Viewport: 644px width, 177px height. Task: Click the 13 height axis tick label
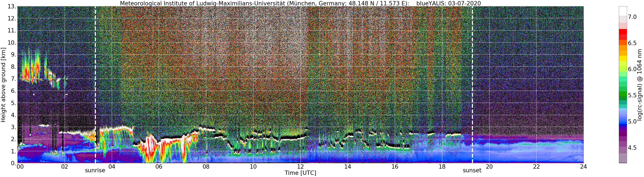pos(12,6)
